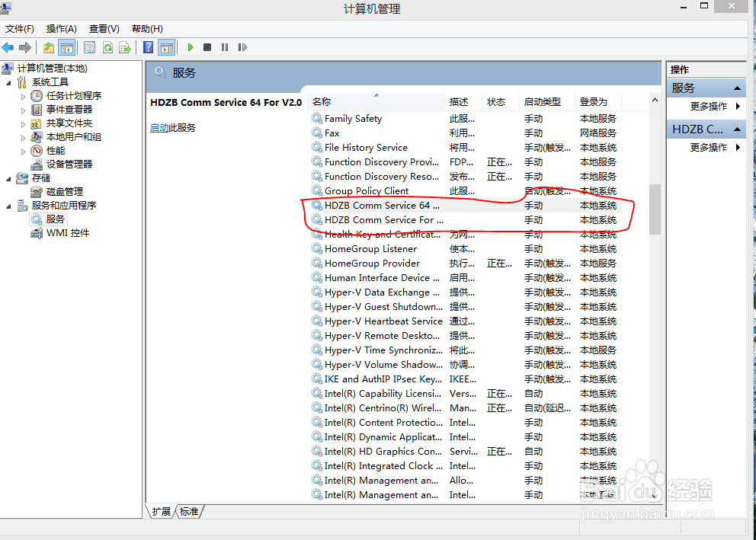Click the Refresh toolbar icon

[x=107, y=47]
